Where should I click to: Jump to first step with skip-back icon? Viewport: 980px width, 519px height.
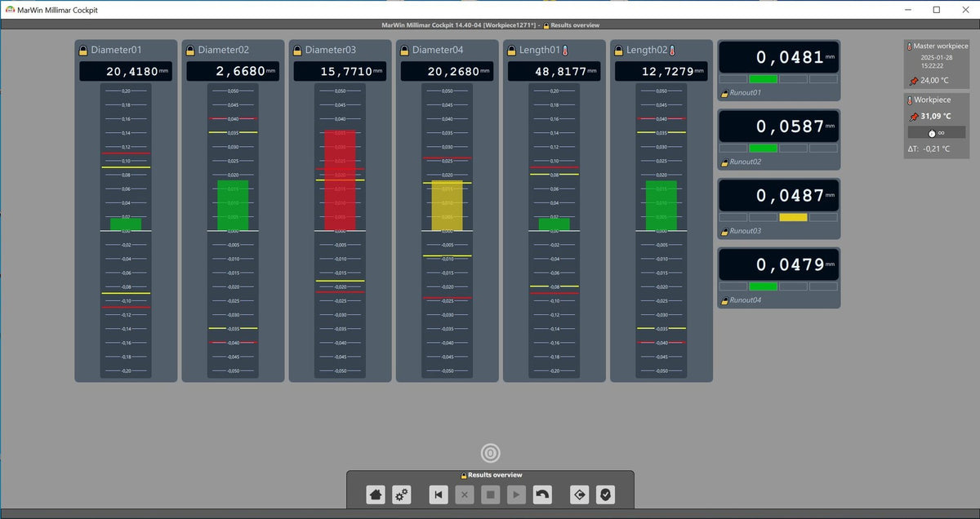pos(439,495)
